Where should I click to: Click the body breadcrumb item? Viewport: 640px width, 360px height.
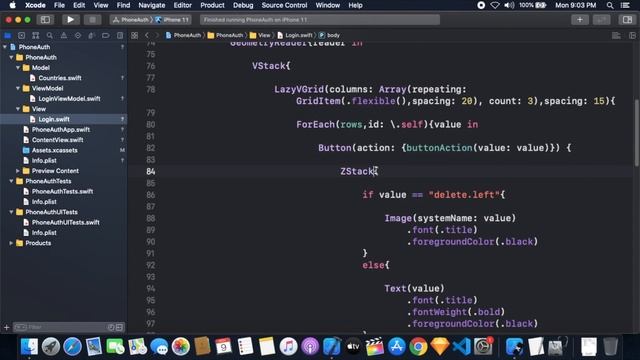329,36
